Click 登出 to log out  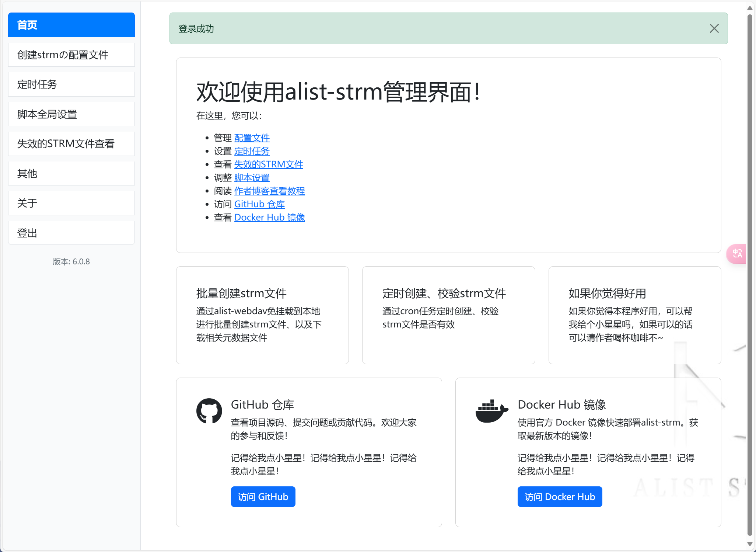coord(71,233)
